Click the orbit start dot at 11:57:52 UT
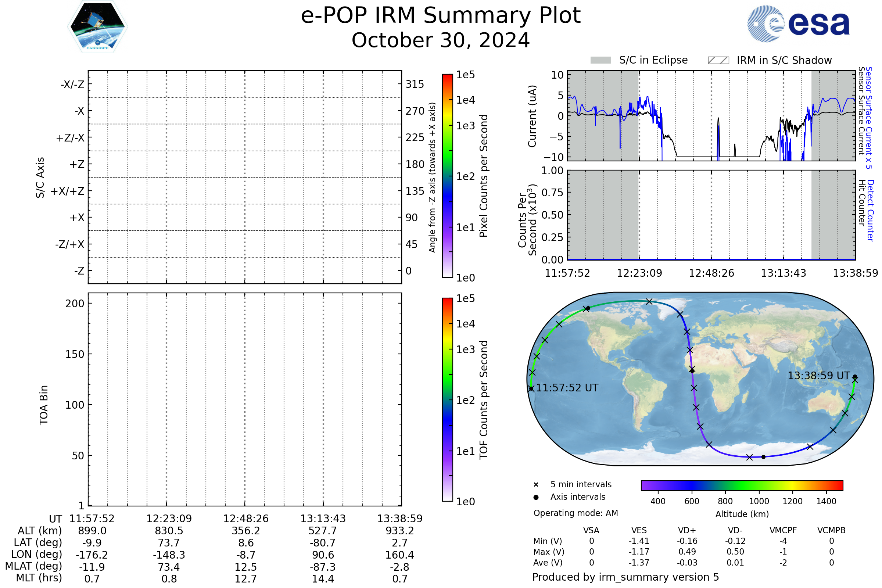Screen dimensions: 882x588 [x=531, y=388]
